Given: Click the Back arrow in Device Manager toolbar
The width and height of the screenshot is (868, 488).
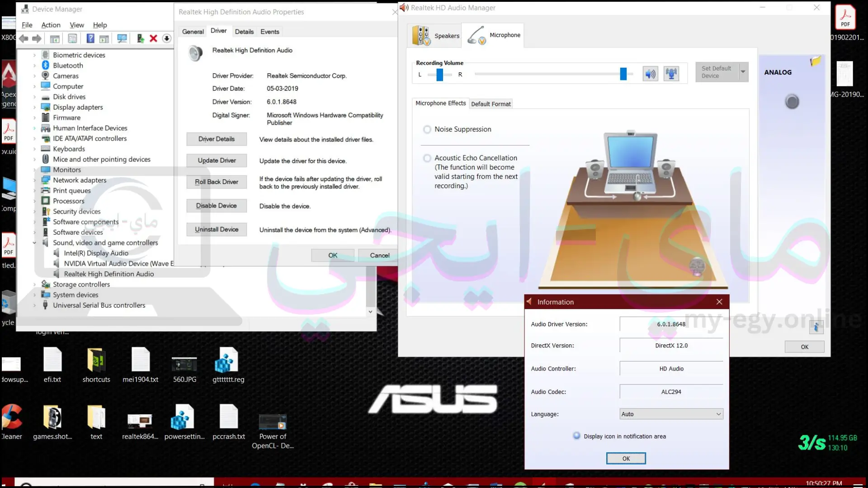Looking at the screenshot, I should tap(24, 39).
